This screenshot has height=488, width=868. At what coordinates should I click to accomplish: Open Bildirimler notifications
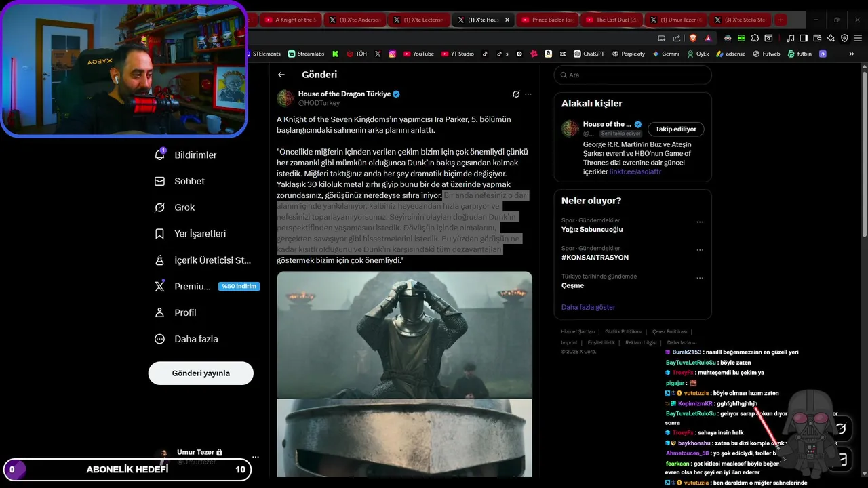186,155
